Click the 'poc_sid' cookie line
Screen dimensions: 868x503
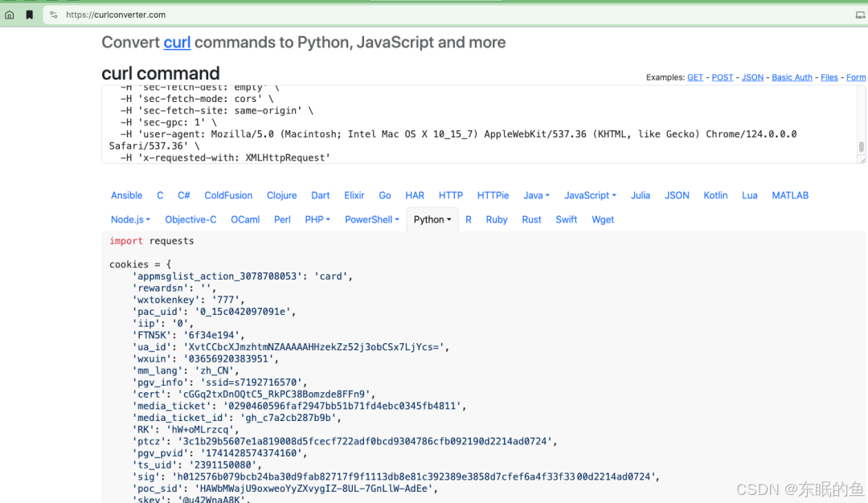pos(285,489)
